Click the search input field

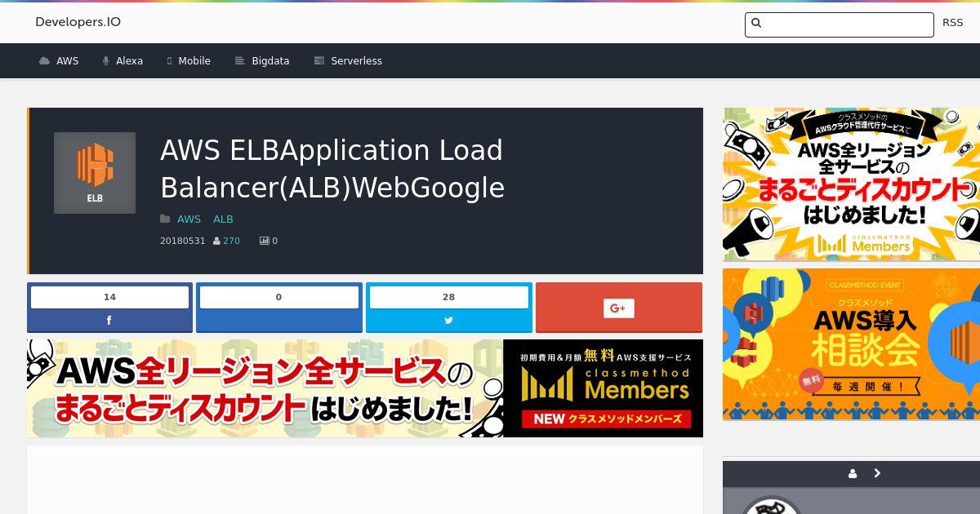[840, 24]
